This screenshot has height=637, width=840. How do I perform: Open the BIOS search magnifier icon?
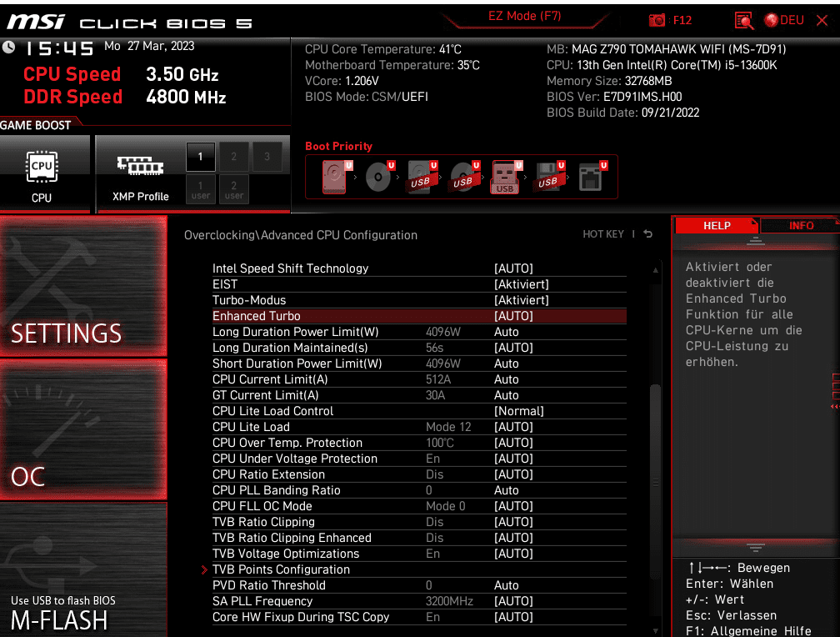click(743, 20)
